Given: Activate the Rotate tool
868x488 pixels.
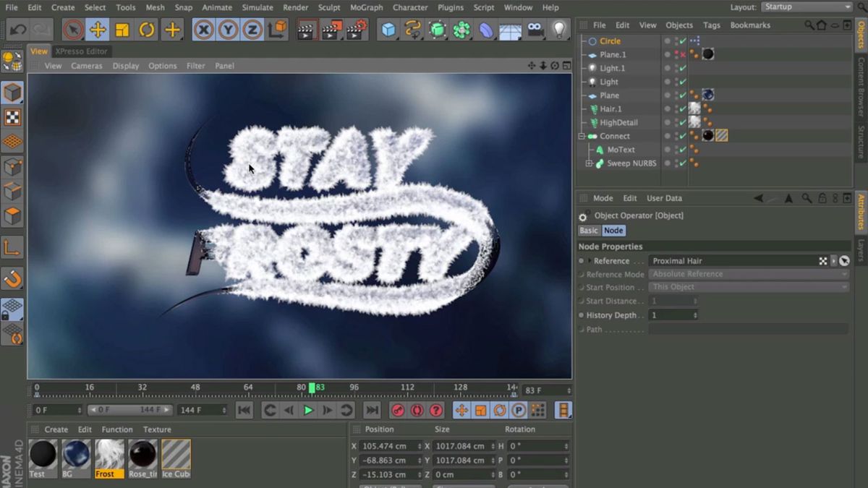Looking at the screenshot, I should coord(147,30).
